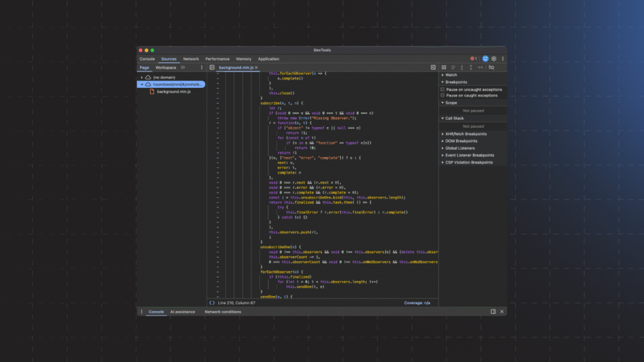
Task: Enable Pause on caught exceptions
Action: (443, 96)
